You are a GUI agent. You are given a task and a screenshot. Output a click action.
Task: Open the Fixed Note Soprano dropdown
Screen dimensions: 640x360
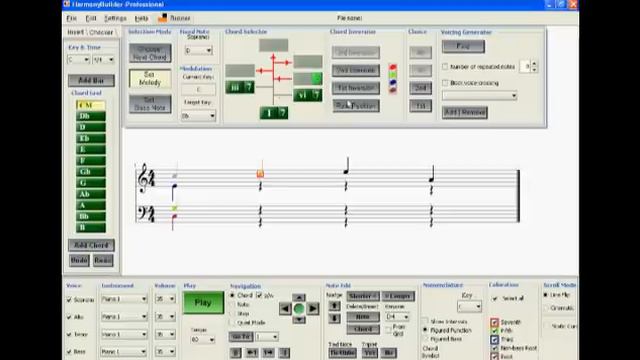[198, 51]
